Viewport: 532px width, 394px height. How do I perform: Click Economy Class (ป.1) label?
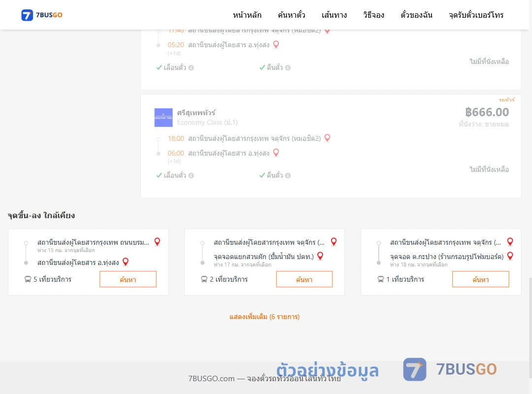coord(207,122)
